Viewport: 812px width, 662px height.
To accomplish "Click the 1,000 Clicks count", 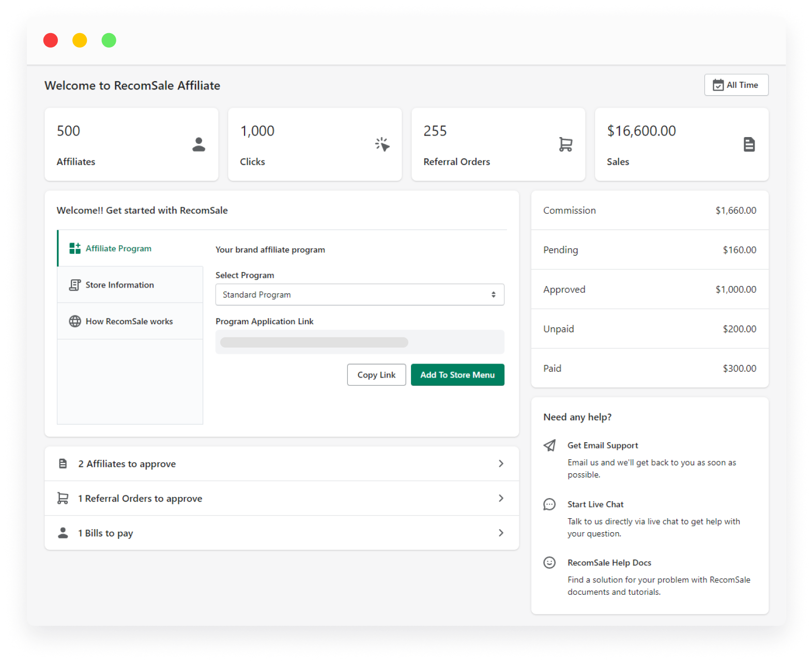I will pos(257,131).
